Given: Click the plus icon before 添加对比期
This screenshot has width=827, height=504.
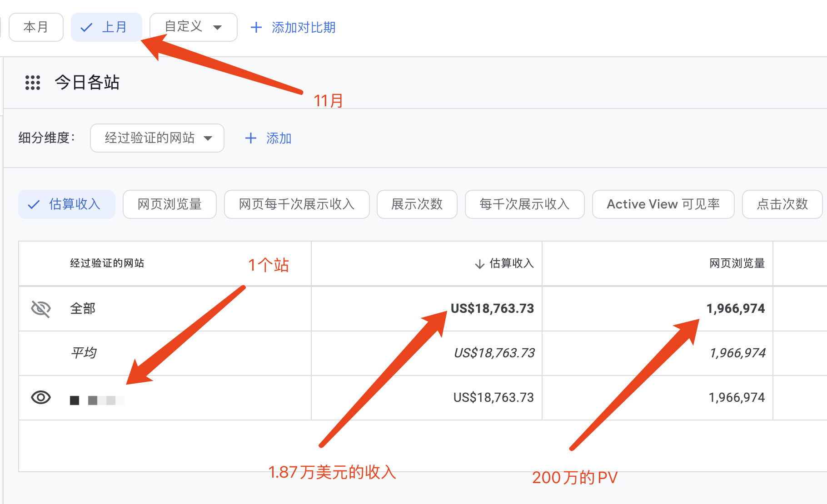Looking at the screenshot, I should (x=256, y=27).
